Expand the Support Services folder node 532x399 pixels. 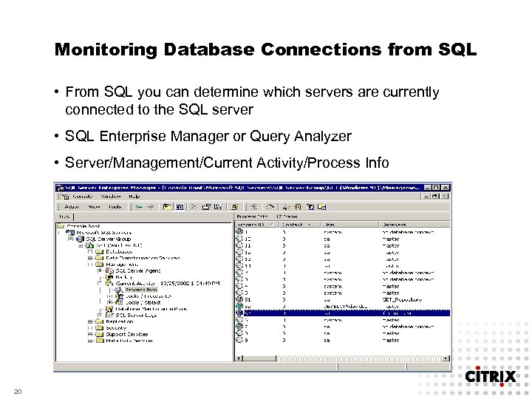(x=90, y=334)
